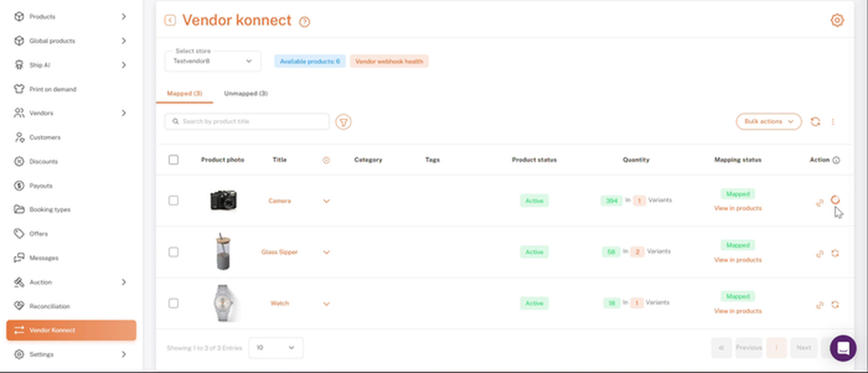Click the Reconciliation icon in sidebar
This screenshot has width=868, height=373.
(x=19, y=306)
